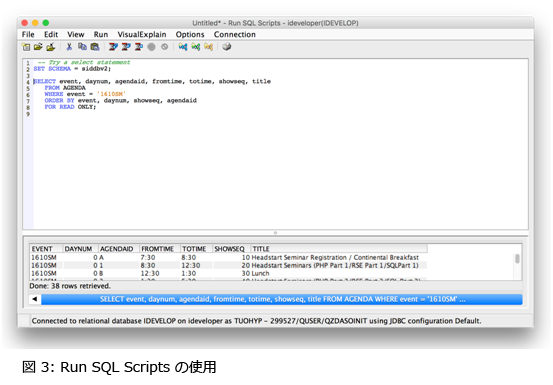This screenshot has height=385, width=553.
Task: Copy selection using the toolbar icon
Action: [x=82, y=47]
